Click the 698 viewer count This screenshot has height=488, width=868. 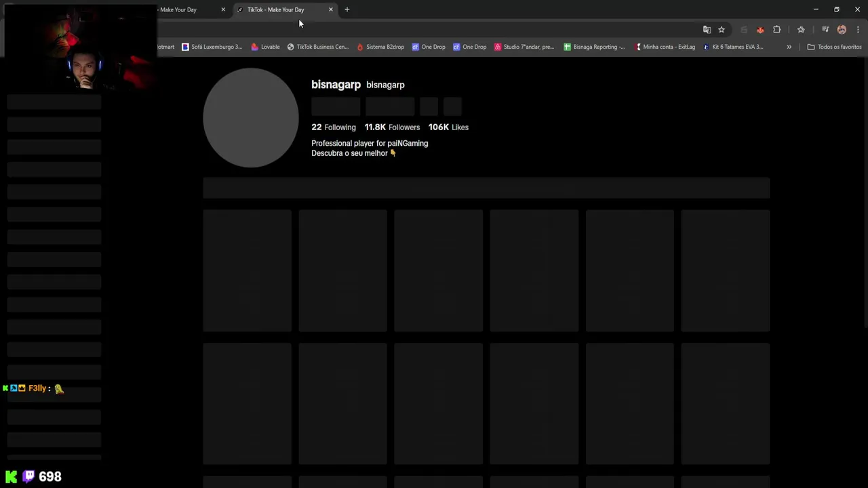[50, 476]
